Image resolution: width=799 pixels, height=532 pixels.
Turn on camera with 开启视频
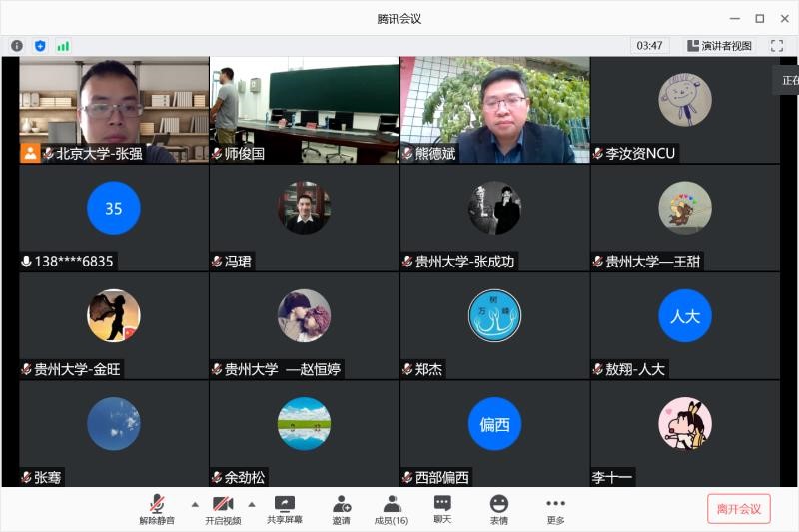click(x=223, y=510)
